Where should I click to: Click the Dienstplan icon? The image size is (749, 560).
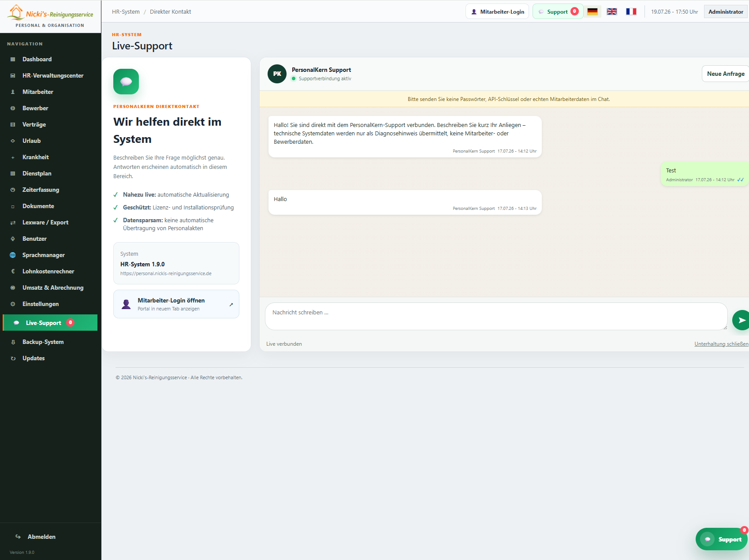13,173
